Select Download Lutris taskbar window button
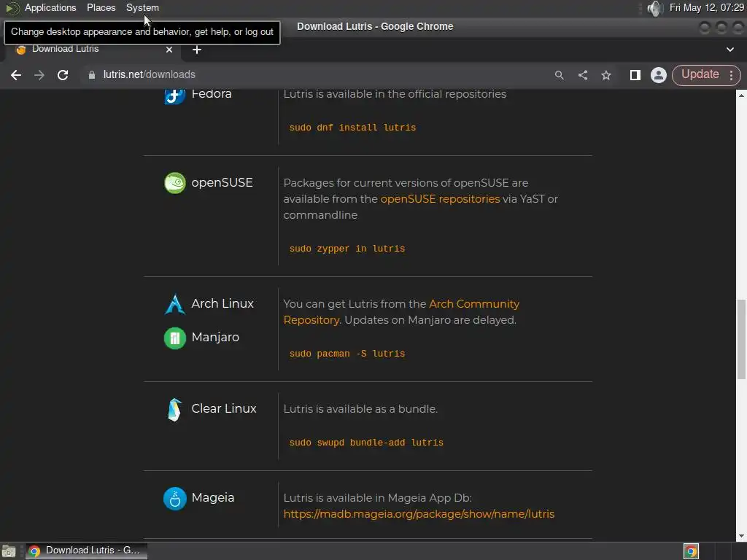747x560 pixels. [x=87, y=551]
